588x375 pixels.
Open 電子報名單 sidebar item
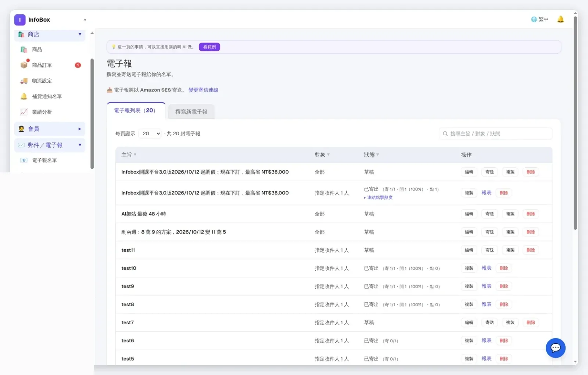pyautogui.click(x=44, y=160)
